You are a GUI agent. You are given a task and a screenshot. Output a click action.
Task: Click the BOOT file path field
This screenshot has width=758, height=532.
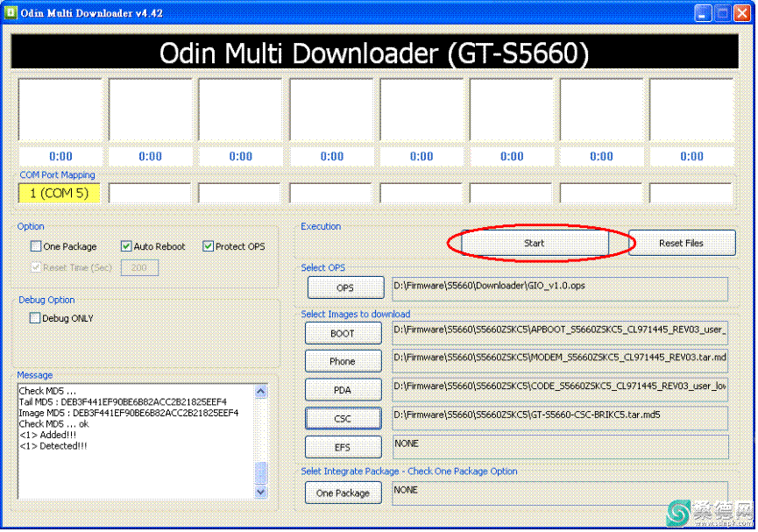[560, 333]
